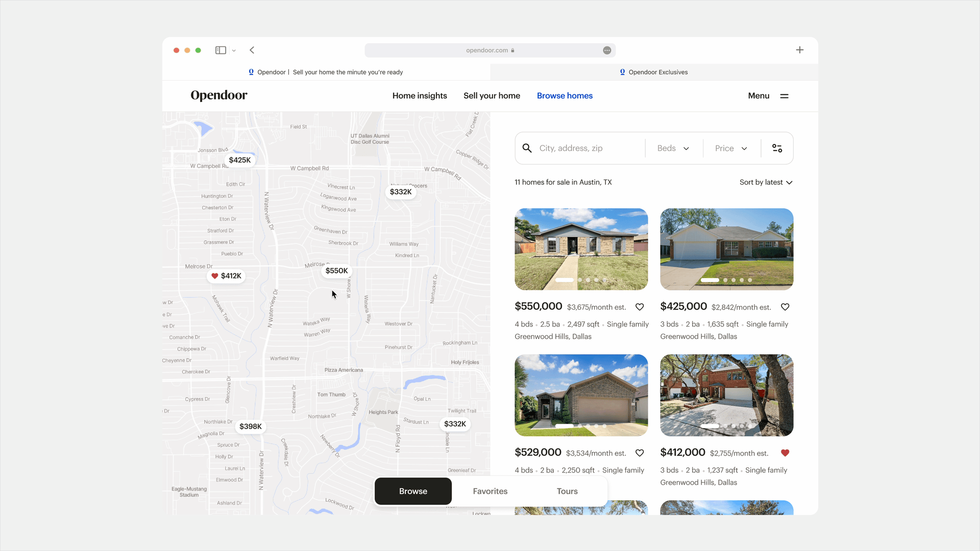Expand the Price dropdown
980x551 pixels.
(731, 148)
